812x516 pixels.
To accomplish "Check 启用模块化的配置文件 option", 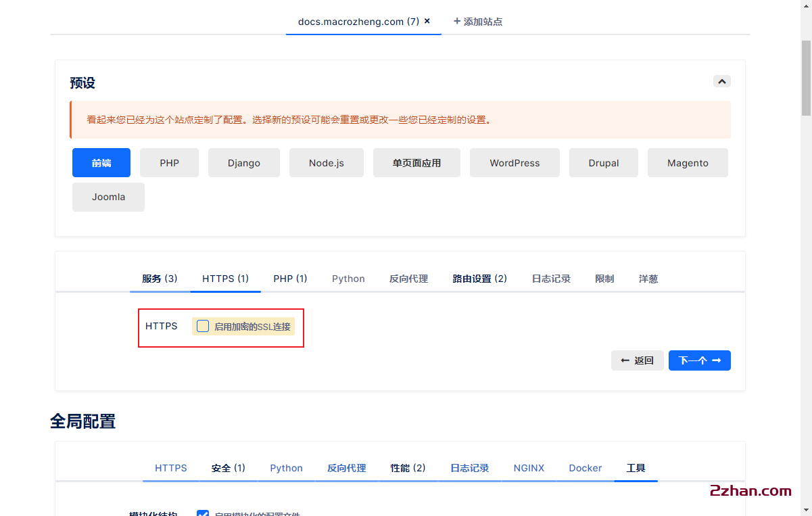I will 203,514.
